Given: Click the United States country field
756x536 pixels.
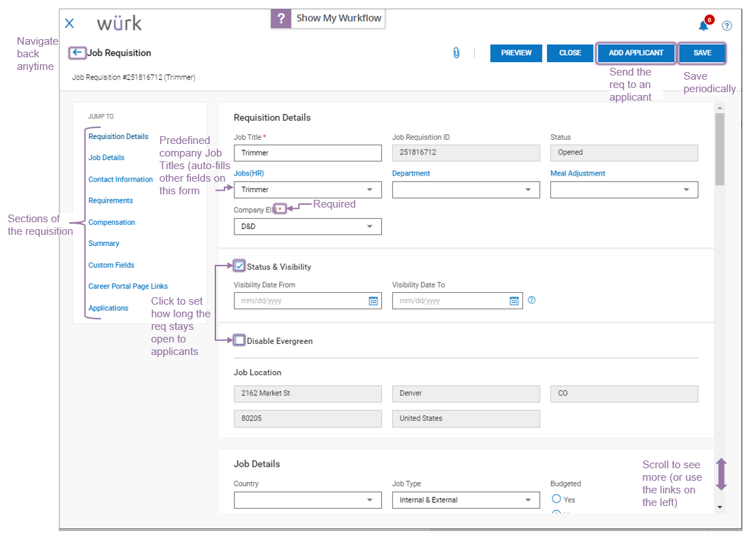Looking at the screenshot, I should [466, 419].
